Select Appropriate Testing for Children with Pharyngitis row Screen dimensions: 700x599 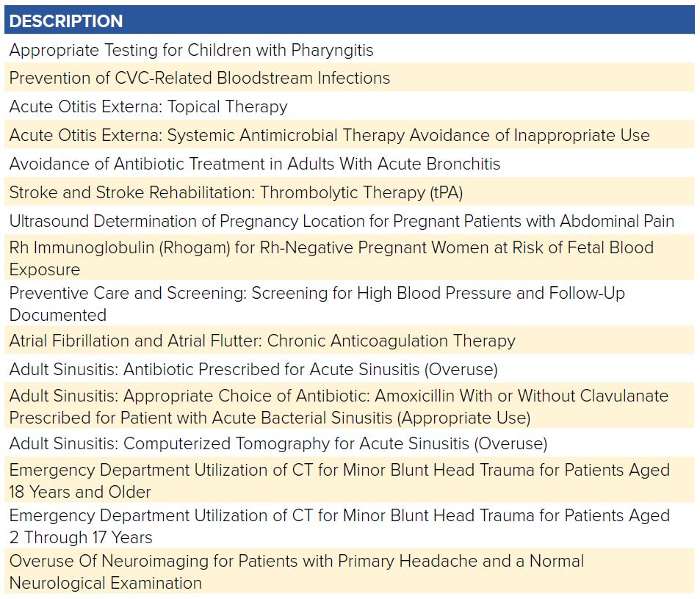pos(350,49)
